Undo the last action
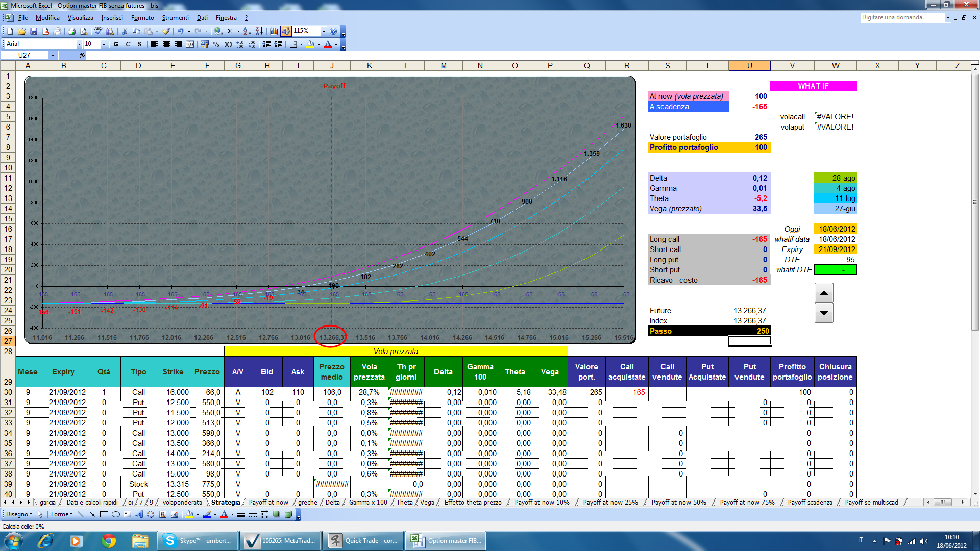Viewport: 980px width, 551px height. [x=180, y=31]
